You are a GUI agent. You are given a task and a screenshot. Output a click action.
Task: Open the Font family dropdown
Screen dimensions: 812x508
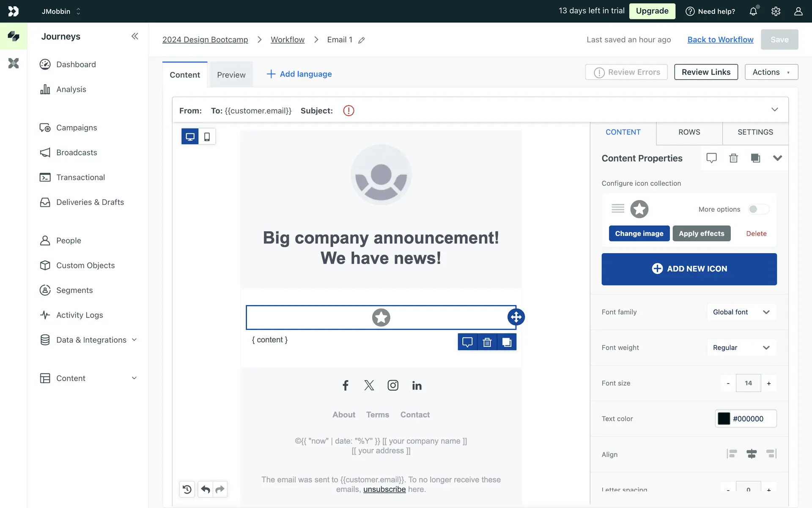[x=741, y=312]
